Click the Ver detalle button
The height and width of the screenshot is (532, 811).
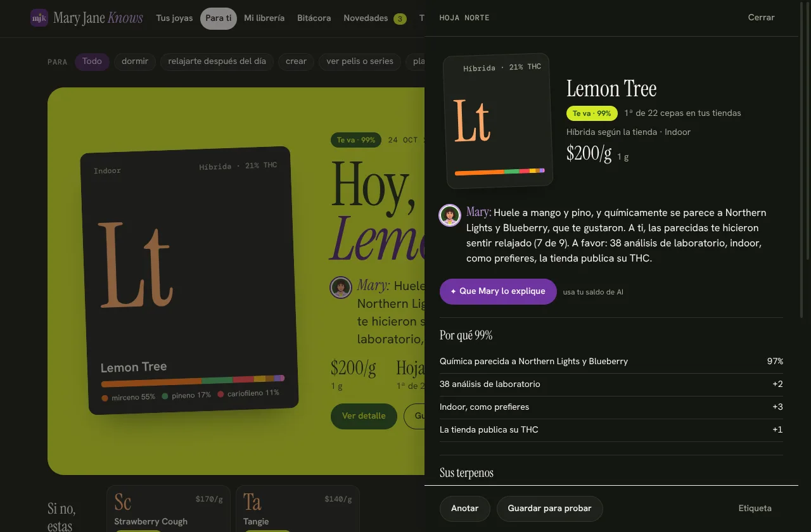pos(364,416)
